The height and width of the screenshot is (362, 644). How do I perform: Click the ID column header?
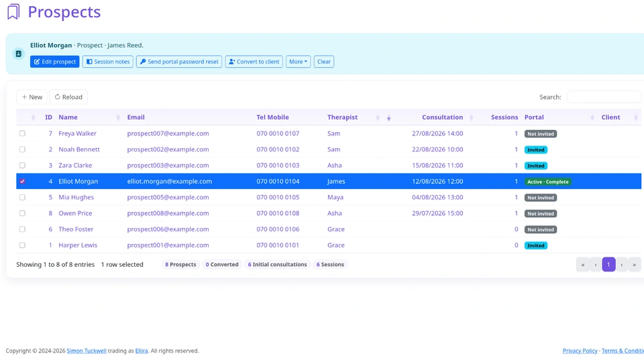click(x=48, y=117)
